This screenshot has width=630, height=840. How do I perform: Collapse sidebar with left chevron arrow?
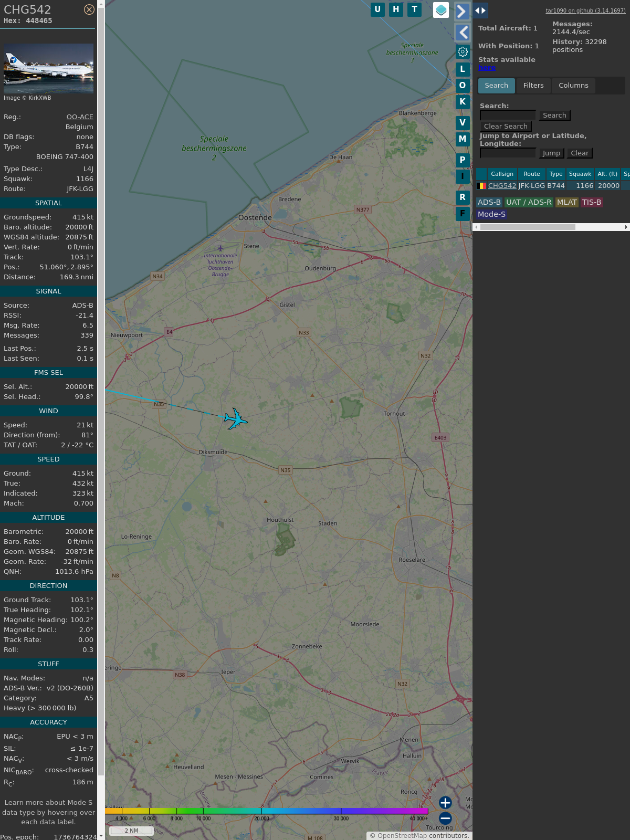coord(462,33)
